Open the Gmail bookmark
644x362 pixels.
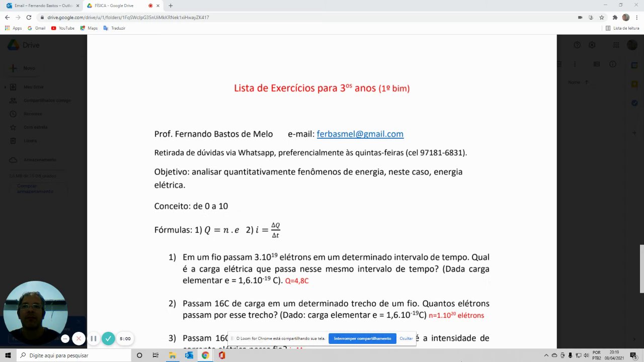click(36, 28)
